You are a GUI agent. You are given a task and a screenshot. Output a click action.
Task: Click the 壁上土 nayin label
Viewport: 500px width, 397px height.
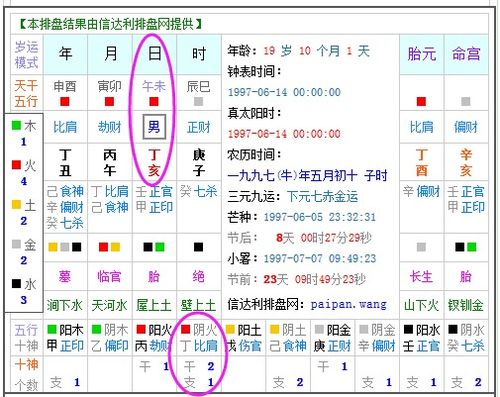pos(198,305)
